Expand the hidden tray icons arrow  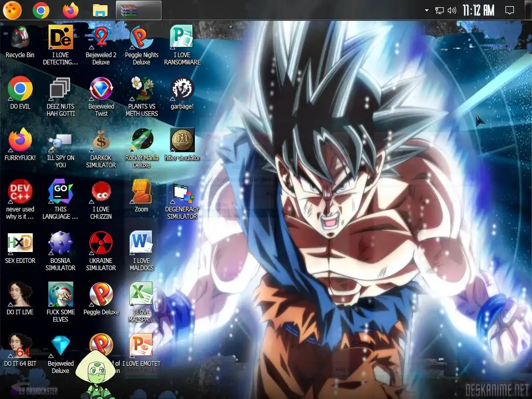point(427,10)
